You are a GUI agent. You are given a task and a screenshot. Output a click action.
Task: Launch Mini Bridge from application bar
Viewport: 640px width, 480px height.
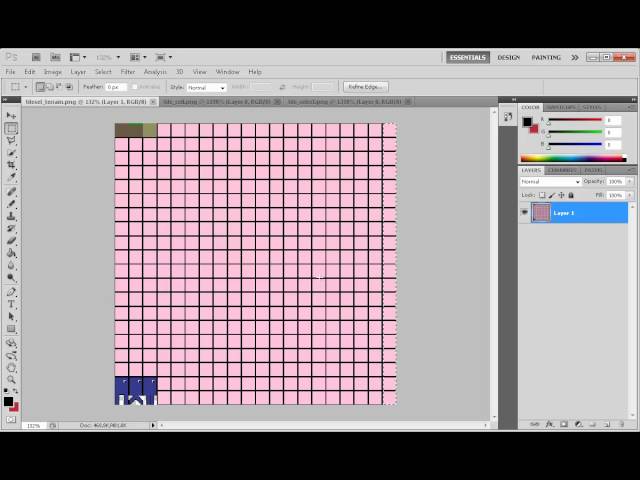pos(55,58)
